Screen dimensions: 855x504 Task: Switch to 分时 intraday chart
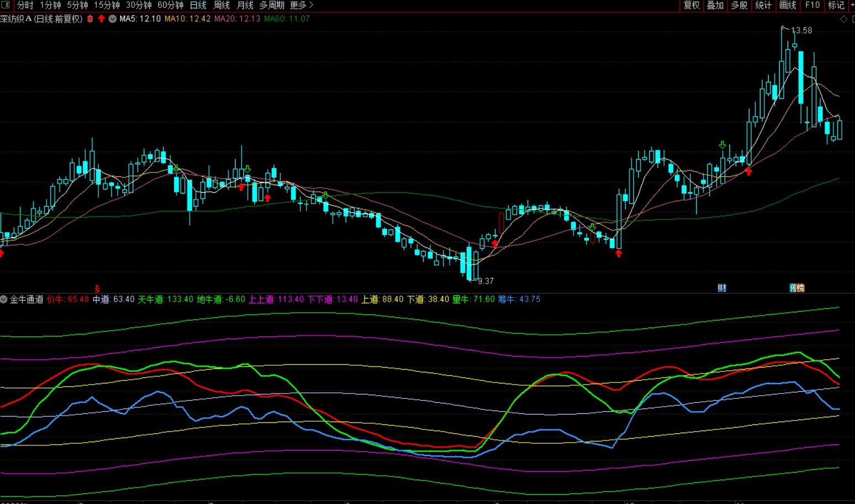click(25, 5)
